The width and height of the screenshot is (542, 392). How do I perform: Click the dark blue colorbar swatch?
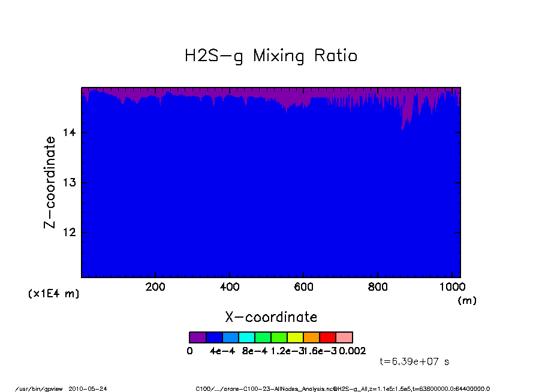tap(214, 337)
